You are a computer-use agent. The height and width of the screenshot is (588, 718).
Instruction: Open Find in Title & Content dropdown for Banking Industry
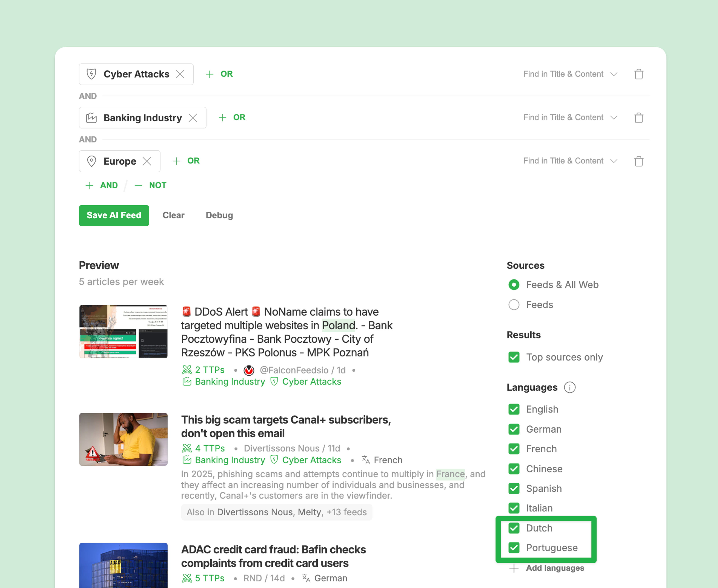pyautogui.click(x=570, y=117)
